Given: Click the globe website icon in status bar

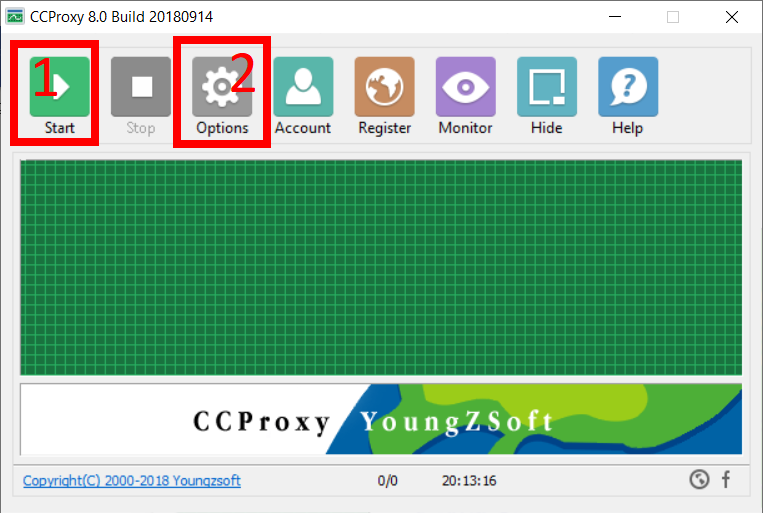Looking at the screenshot, I should 699,479.
